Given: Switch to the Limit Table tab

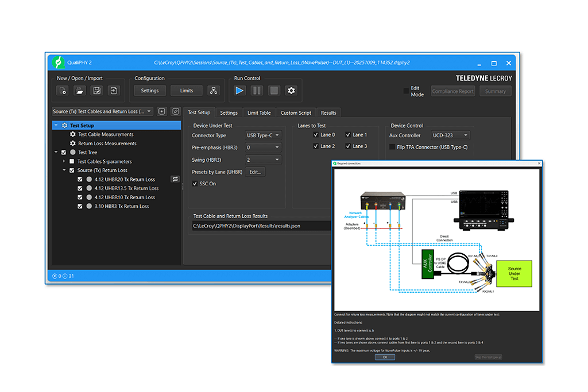Looking at the screenshot, I should pos(259,113).
